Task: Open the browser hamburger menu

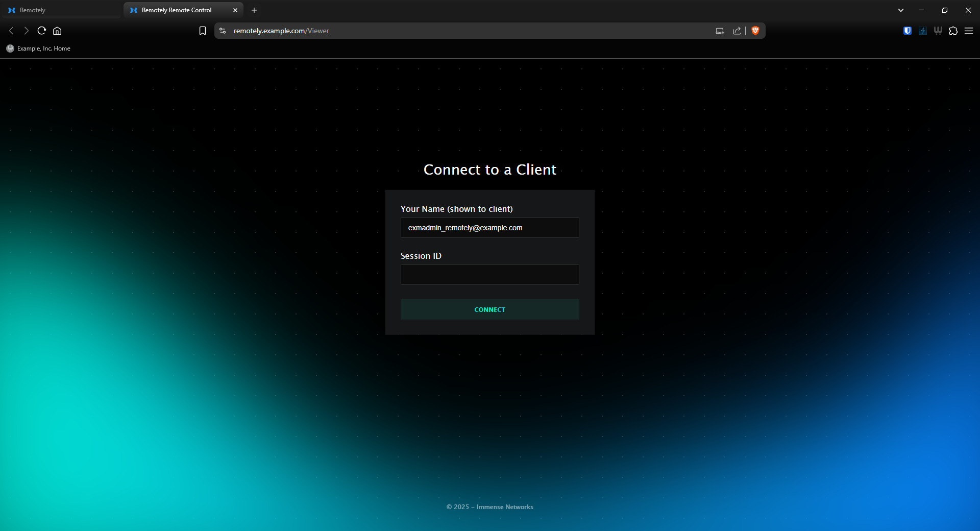Action: pos(968,31)
